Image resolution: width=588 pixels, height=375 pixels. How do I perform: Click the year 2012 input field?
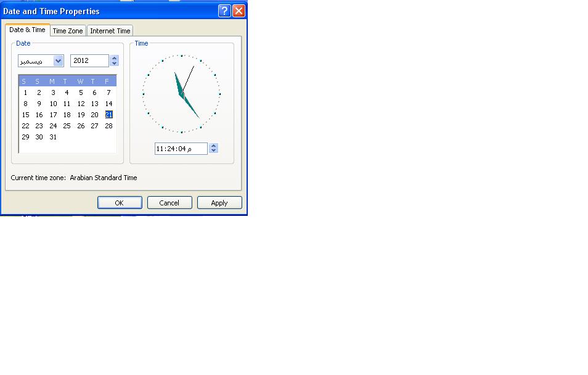(x=89, y=60)
